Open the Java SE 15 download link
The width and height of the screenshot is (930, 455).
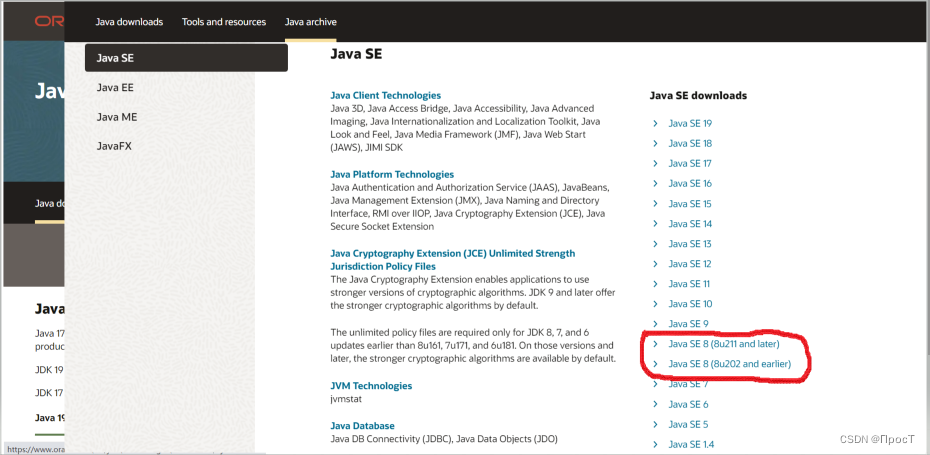690,204
